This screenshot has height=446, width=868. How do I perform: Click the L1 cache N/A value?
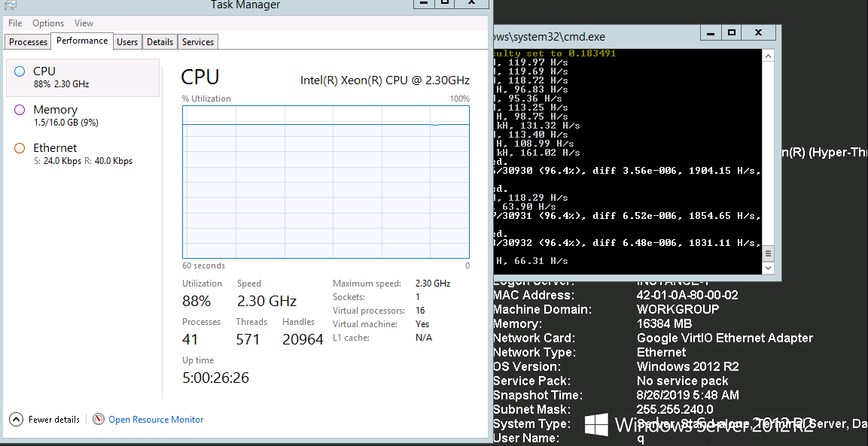coord(424,338)
